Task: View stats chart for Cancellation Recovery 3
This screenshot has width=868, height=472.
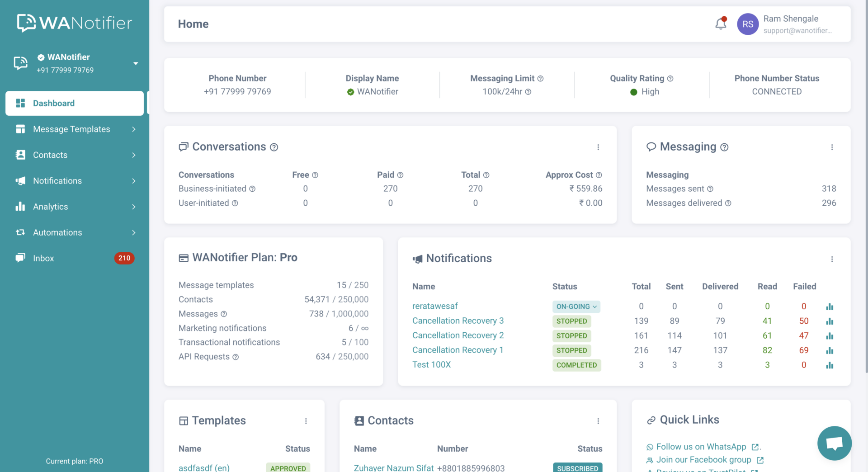Action: coord(830,321)
